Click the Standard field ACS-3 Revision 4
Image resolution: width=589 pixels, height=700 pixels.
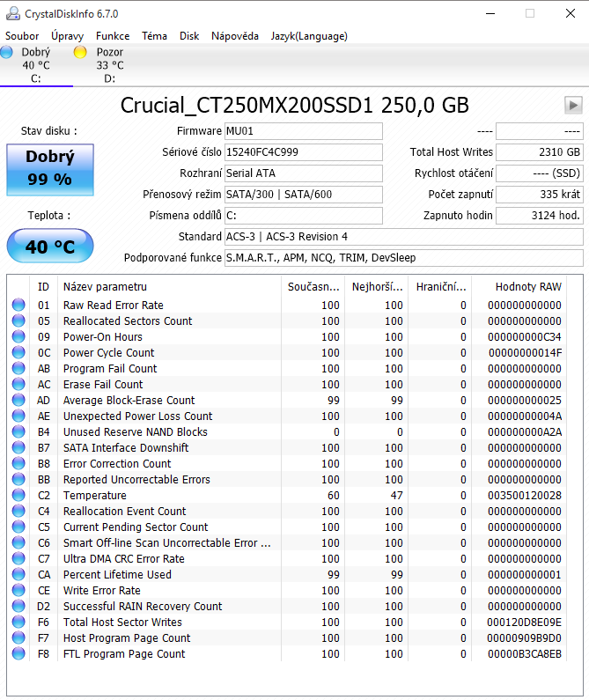click(404, 237)
